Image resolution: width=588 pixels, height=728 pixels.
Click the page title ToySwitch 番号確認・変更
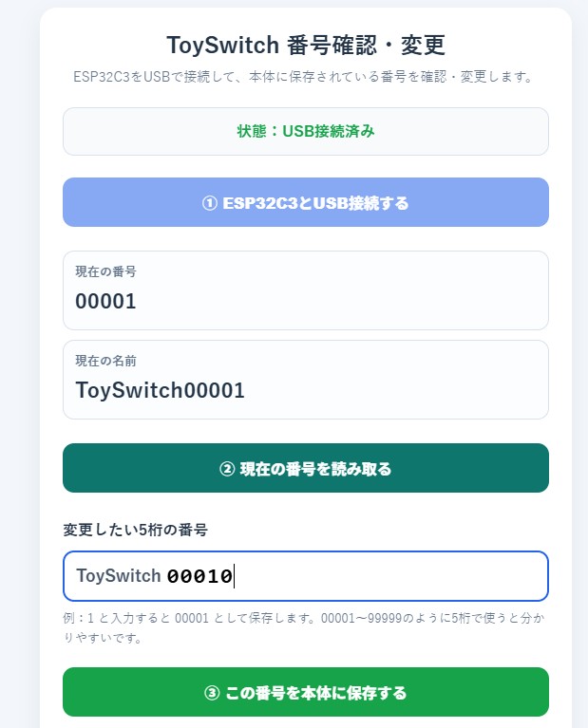pyautogui.click(x=306, y=45)
